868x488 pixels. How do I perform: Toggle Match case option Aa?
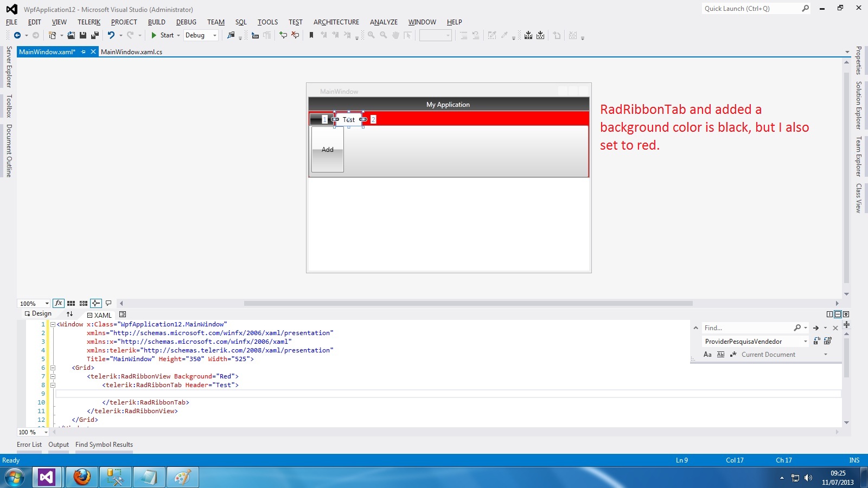[707, 355]
